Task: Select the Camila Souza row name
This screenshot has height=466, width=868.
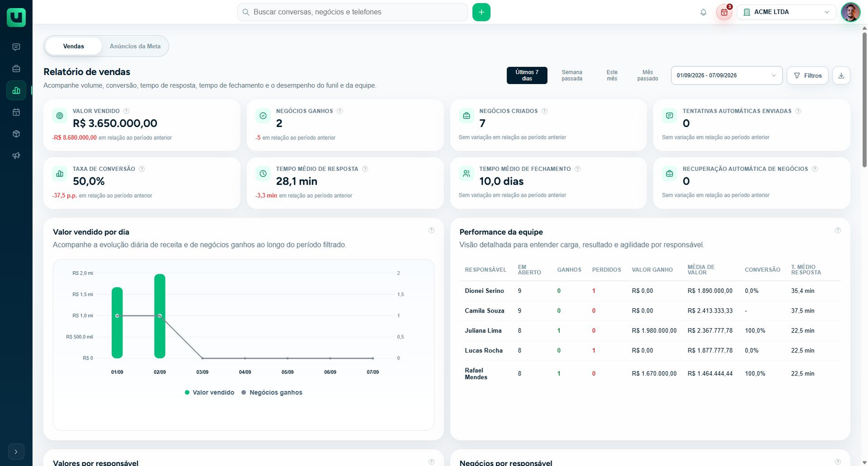Action: [484, 311]
